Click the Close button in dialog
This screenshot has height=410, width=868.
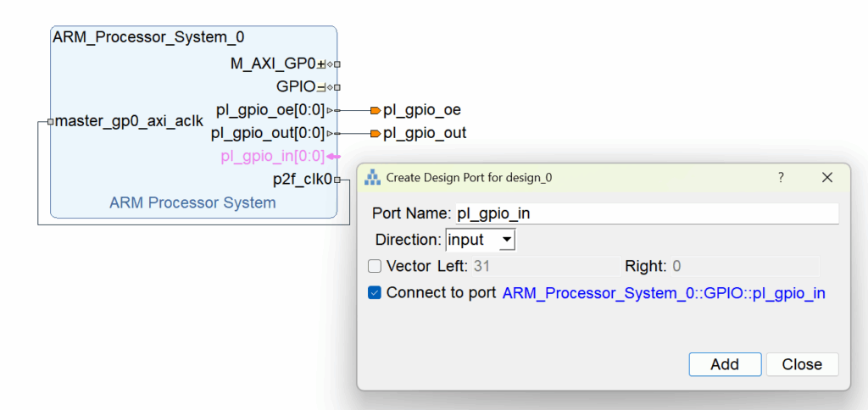[x=802, y=364]
